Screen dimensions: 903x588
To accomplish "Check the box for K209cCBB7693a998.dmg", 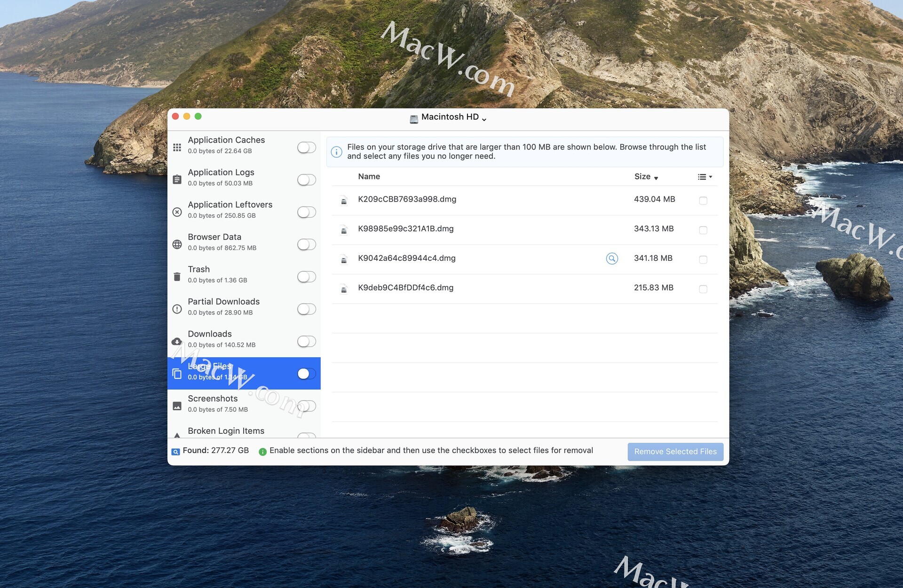I will (x=703, y=201).
